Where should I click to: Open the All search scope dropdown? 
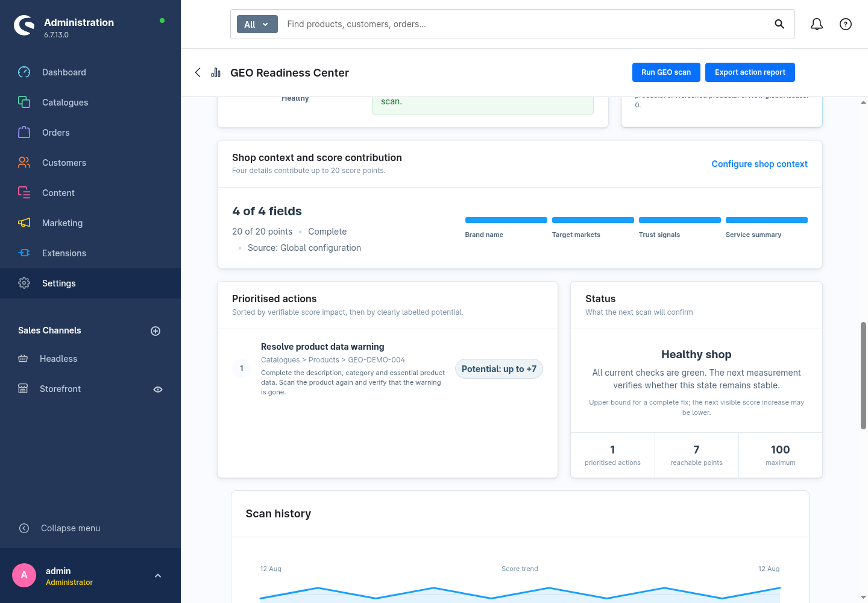coord(257,24)
